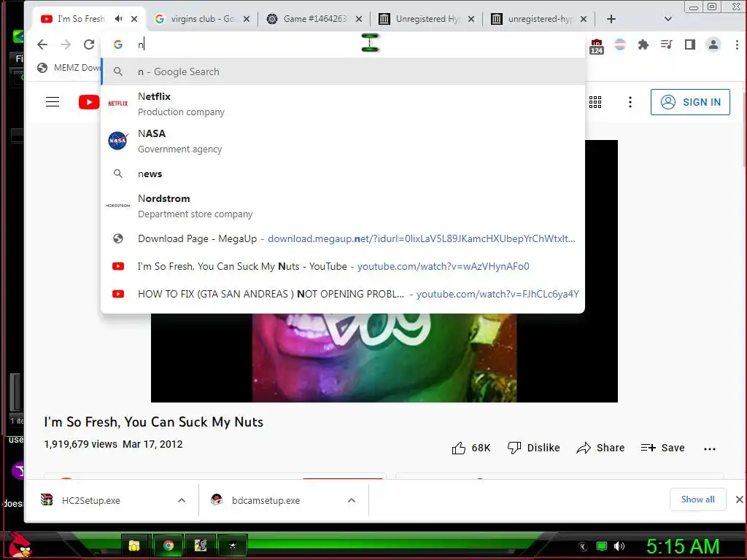This screenshot has width=747, height=560.
Task: Close the "I'm So Fresh" YouTube tab
Action: [x=134, y=19]
